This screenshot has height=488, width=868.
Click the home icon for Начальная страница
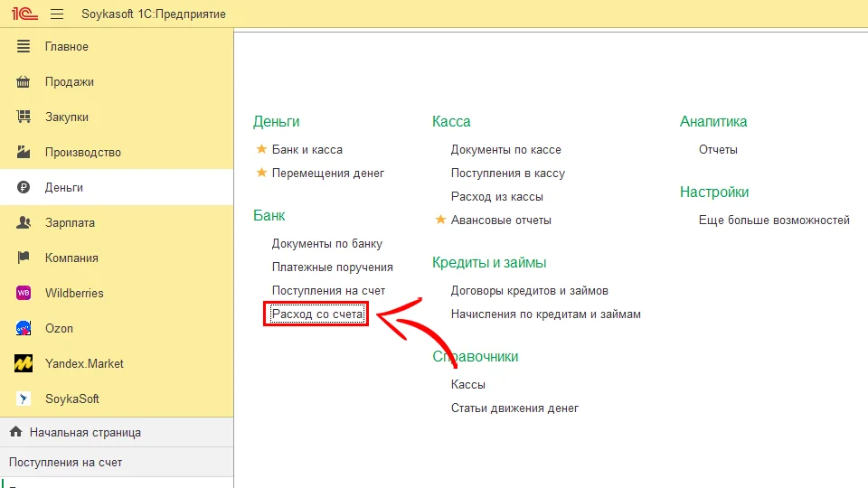point(15,432)
